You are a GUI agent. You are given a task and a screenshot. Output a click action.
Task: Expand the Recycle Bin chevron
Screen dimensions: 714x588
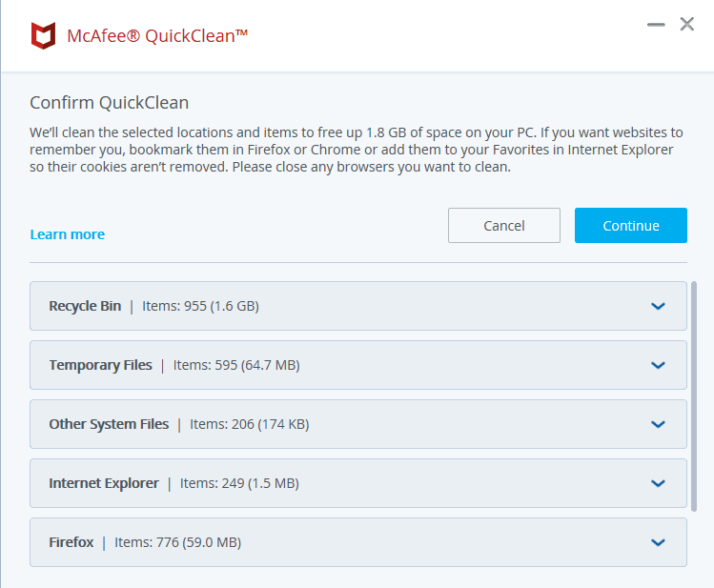click(x=658, y=306)
